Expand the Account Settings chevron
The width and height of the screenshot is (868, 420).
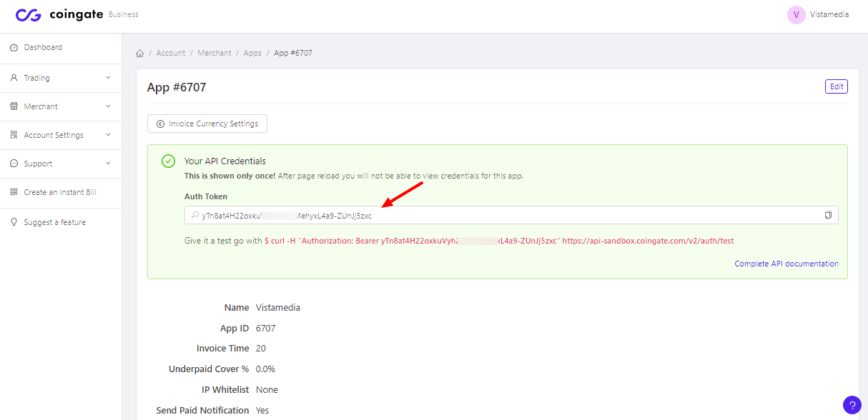[109, 135]
